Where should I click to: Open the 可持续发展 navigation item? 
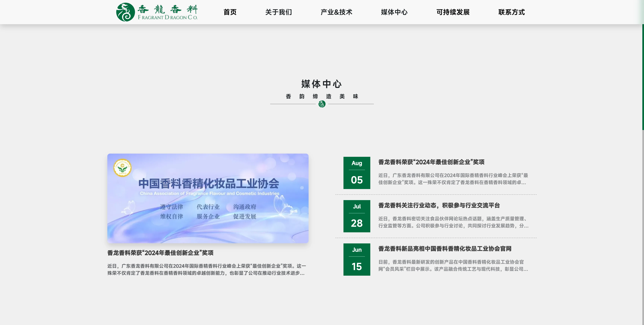tap(453, 12)
